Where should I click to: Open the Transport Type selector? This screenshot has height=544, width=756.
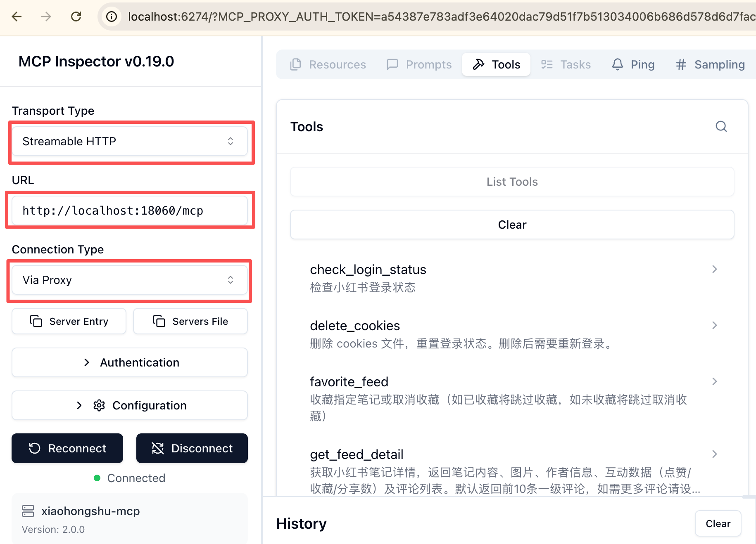point(130,141)
